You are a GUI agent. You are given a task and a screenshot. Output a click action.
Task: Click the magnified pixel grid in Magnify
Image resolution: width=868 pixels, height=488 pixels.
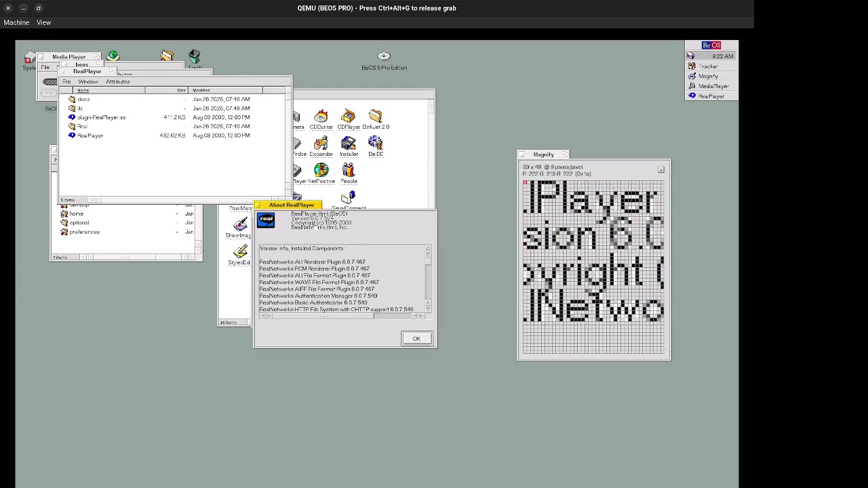pyautogui.click(x=594, y=267)
